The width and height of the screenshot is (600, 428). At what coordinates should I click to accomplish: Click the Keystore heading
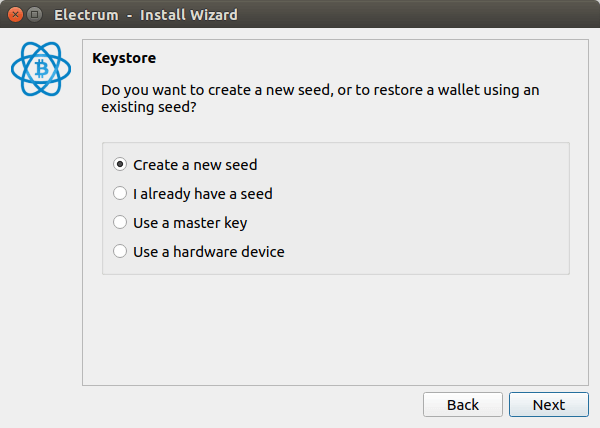tap(124, 58)
